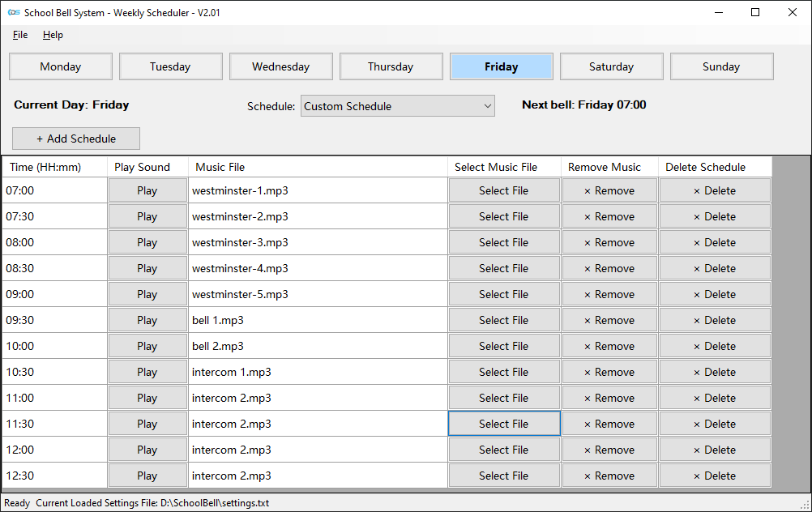Delete the 09:00 schedule
812x512 pixels.
pos(716,294)
